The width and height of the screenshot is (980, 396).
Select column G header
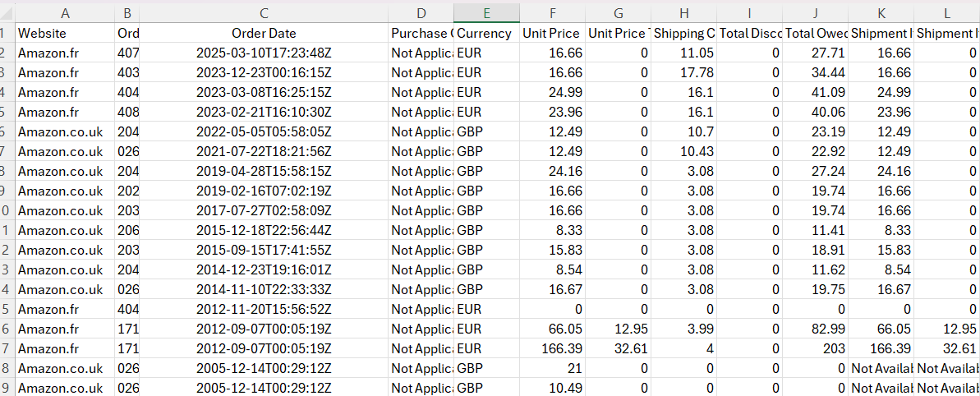[x=618, y=12]
